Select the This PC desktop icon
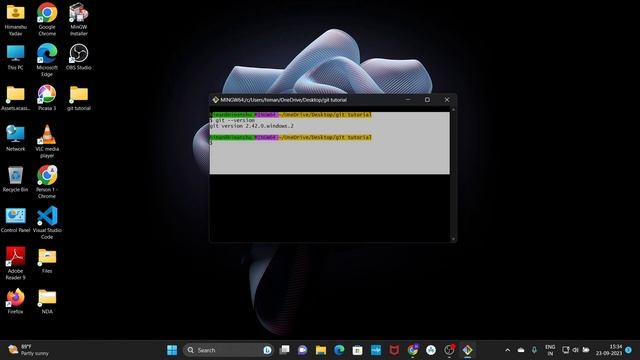The width and height of the screenshot is (640, 360). click(x=16, y=57)
